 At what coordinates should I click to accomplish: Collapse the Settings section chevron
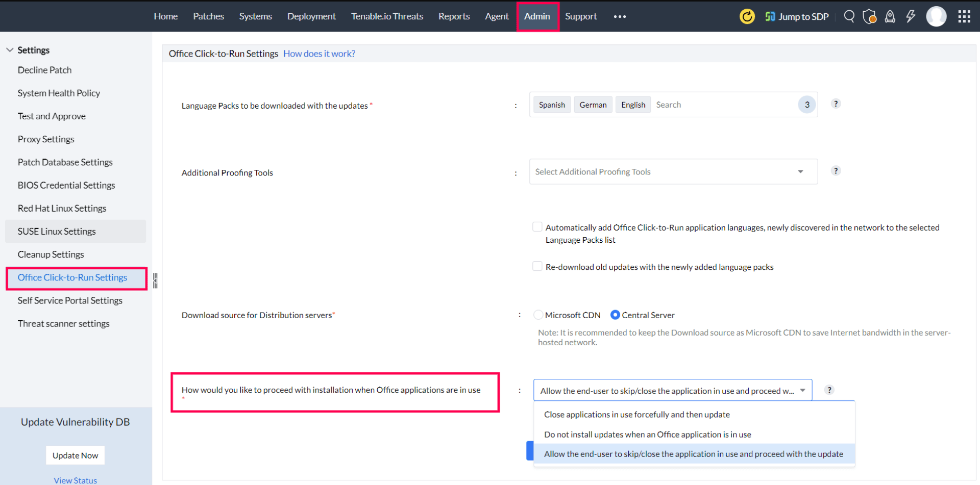tap(10, 50)
